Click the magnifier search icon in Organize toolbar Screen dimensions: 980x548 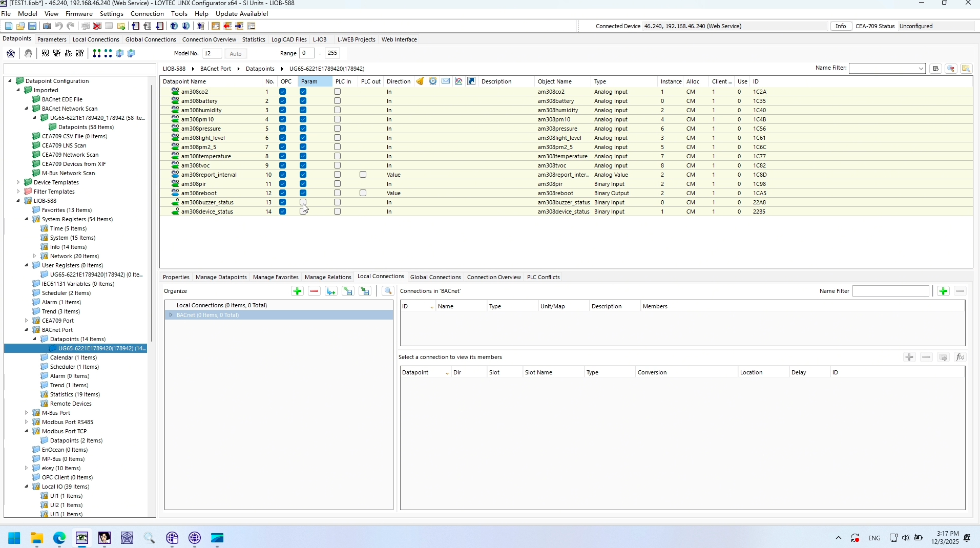[388, 291]
